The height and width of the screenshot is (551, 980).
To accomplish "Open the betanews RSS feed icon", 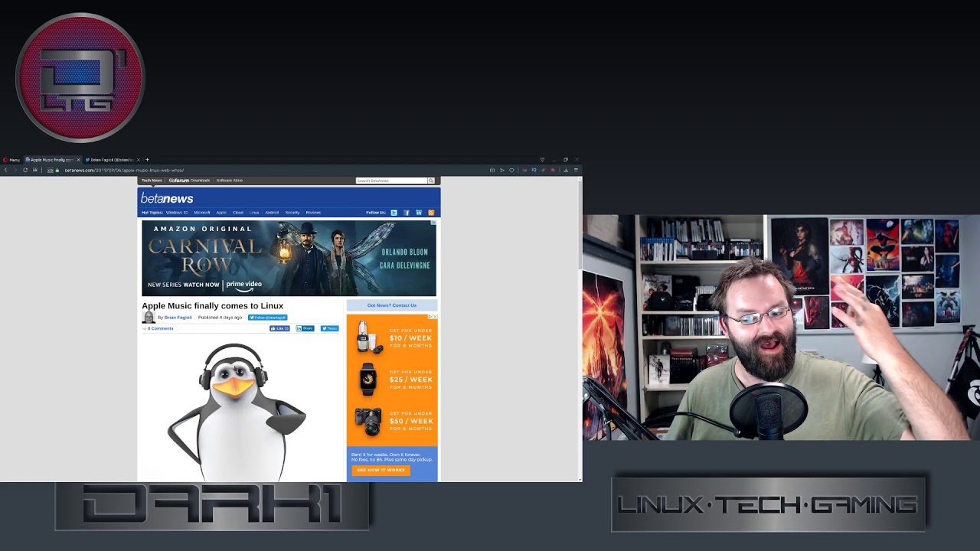I will (431, 213).
